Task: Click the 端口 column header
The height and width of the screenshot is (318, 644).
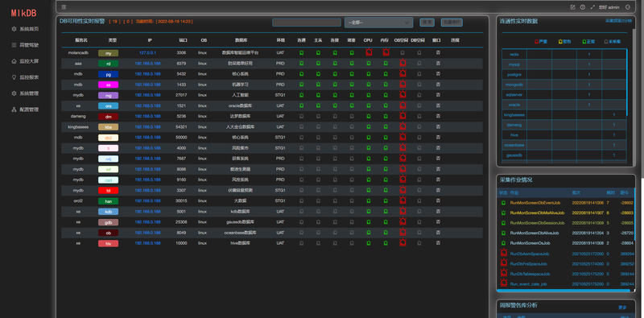Action: (x=184, y=40)
